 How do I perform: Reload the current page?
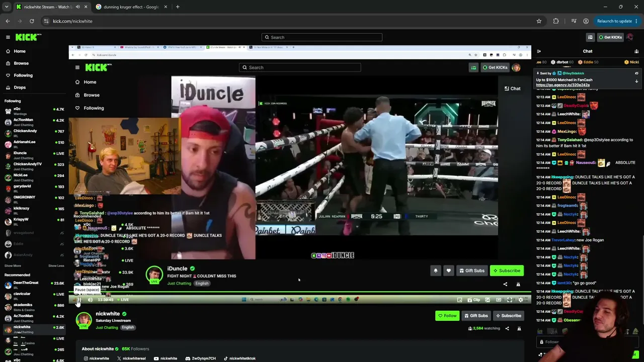(x=32, y=21)
